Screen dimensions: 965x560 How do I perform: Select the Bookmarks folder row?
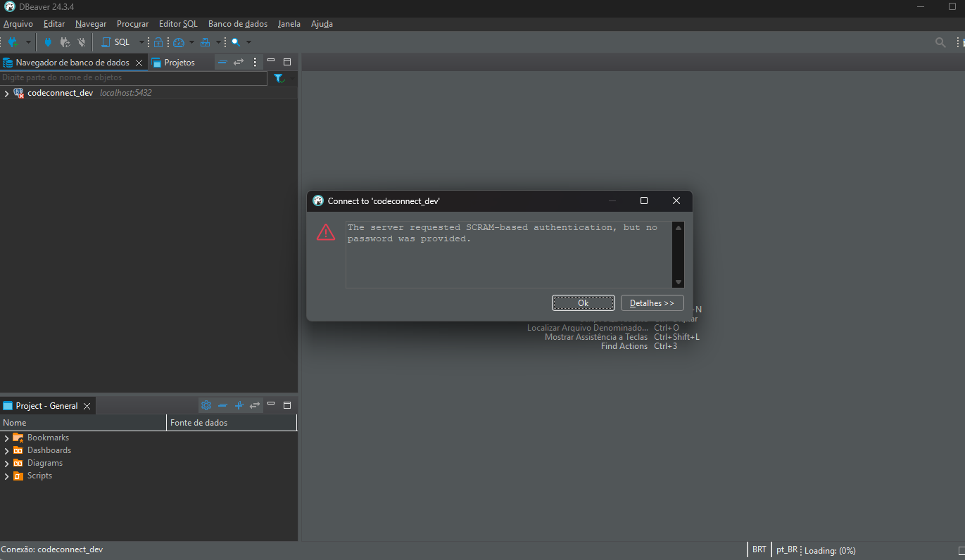coord(149,438)
